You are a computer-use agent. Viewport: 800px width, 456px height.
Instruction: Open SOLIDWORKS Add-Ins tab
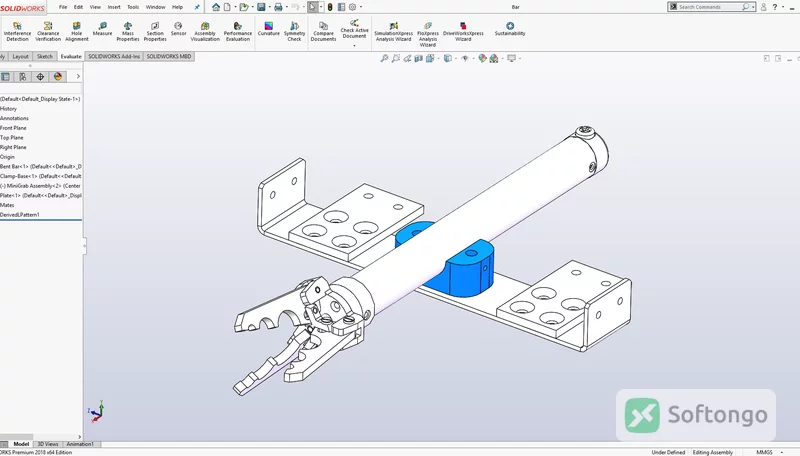point(114,57)
